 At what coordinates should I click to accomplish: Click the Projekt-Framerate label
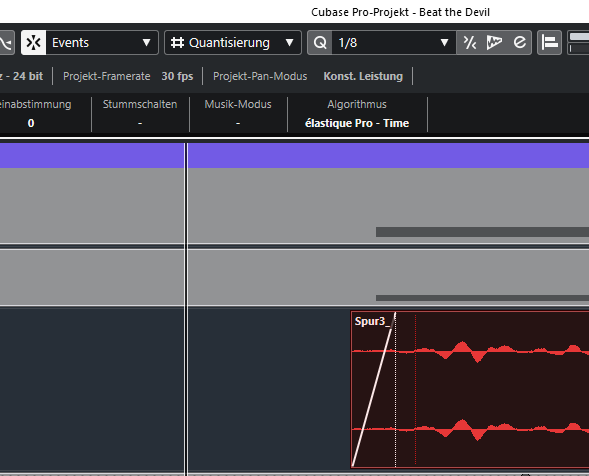pos(107,76)
